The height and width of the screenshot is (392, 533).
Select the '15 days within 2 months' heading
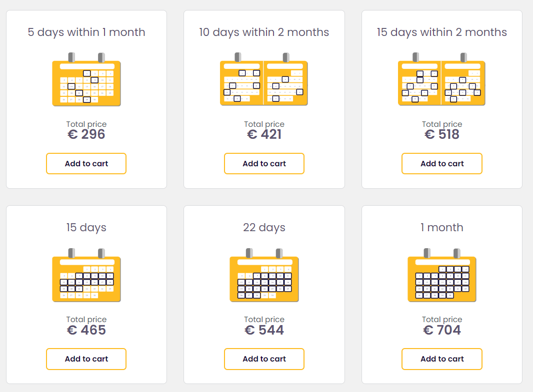(441, 32)
